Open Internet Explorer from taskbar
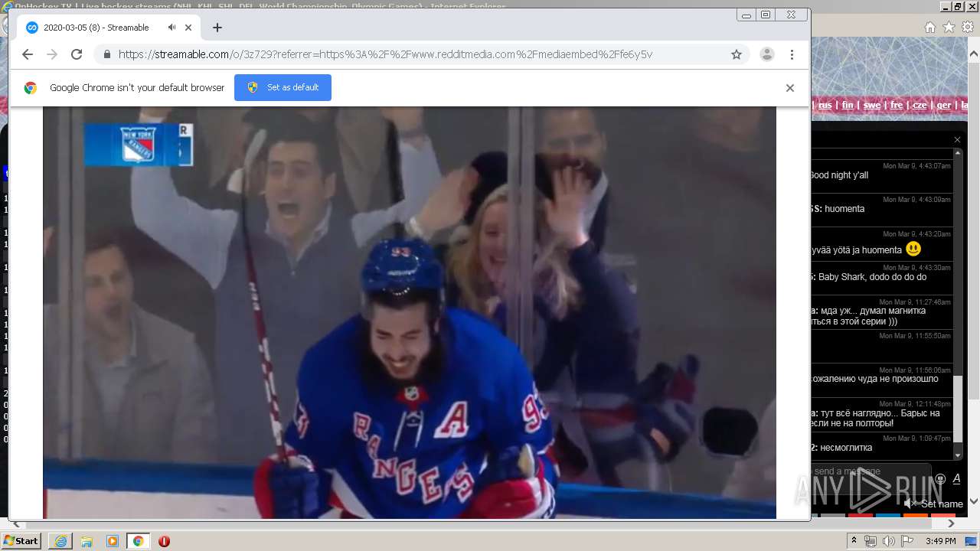The height and width of the screenshot is (551, 980). click(60, 541)
